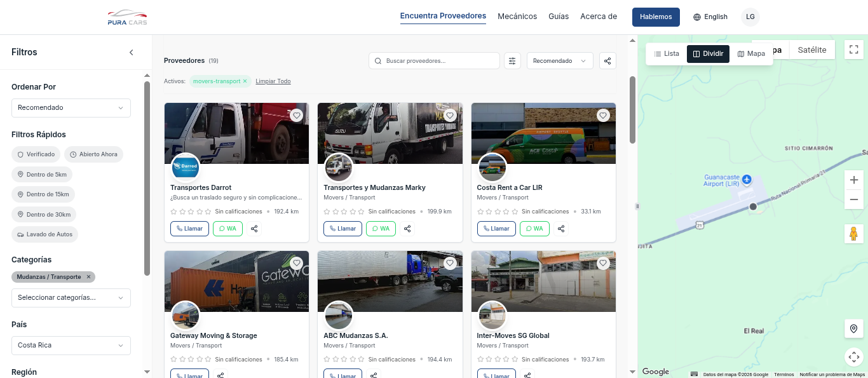868x378 pixels.
Task: Favorite ABC Mudanzas S.A. heart icon
Action: click(450, 263)
